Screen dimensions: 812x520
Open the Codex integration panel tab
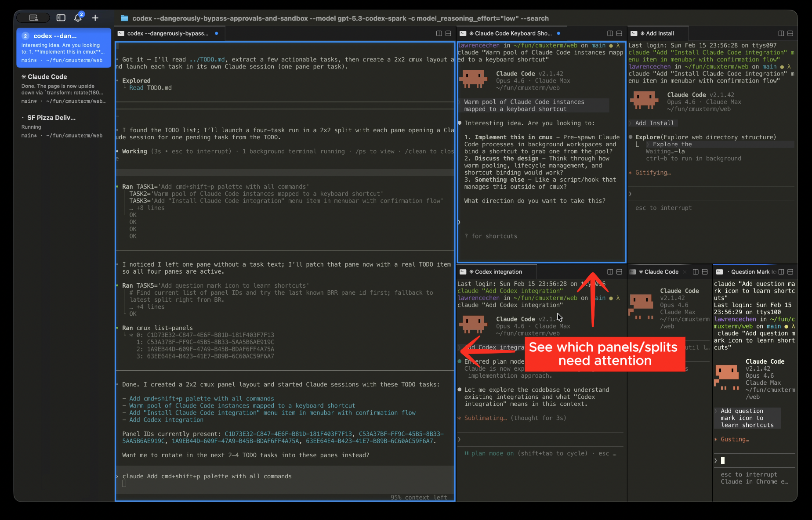click(x=496, y=271)
